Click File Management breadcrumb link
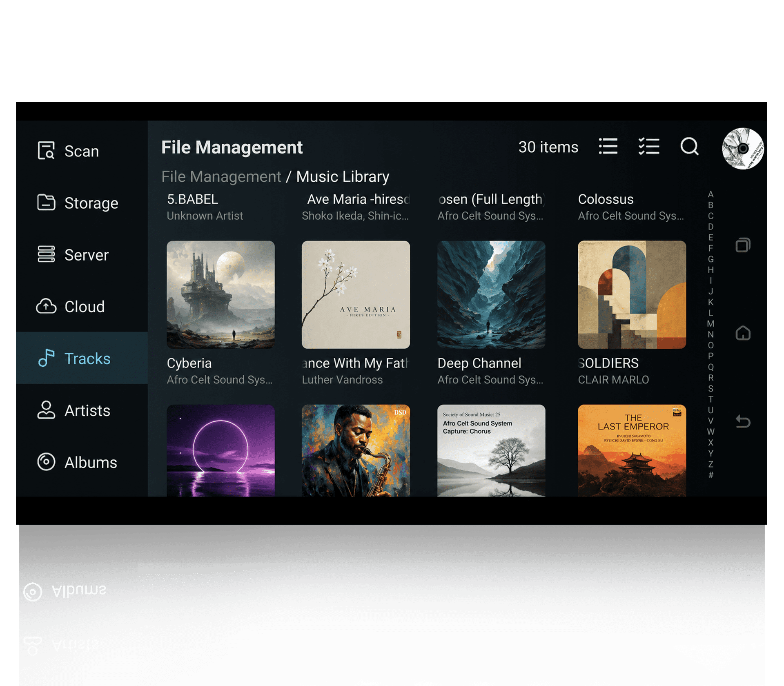784x686 pixels. tap(221, 176)
